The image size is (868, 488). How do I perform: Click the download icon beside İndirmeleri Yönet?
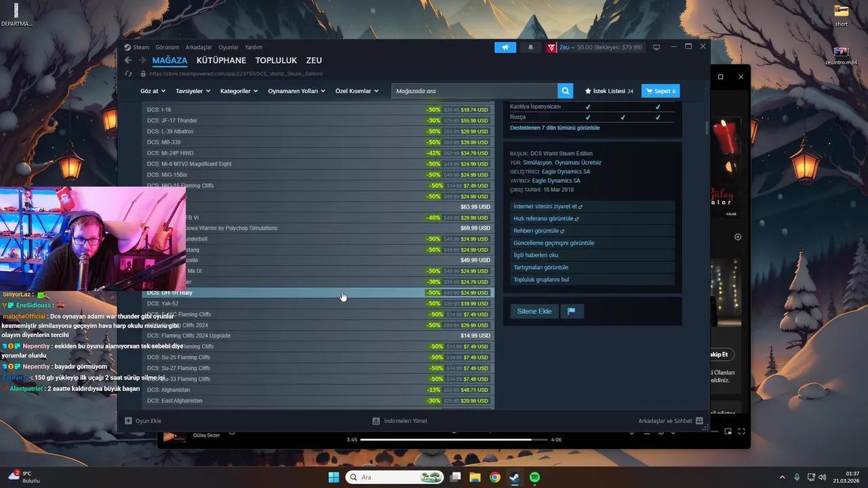(376, 421)
